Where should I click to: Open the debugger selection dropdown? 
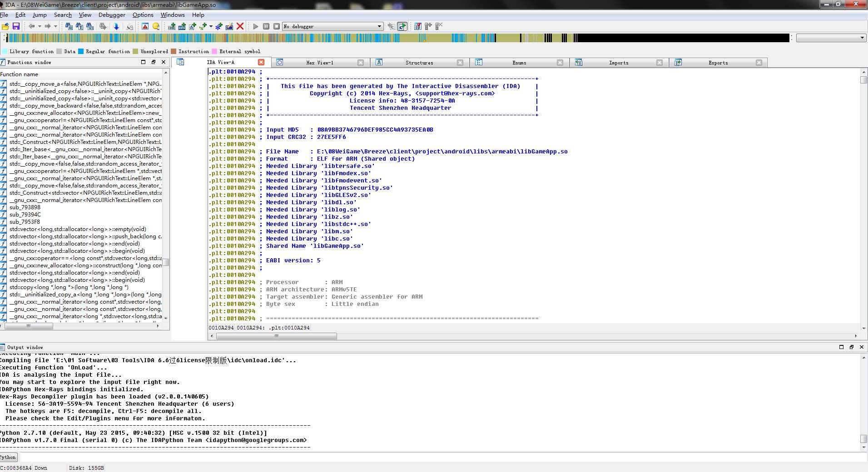333,26
